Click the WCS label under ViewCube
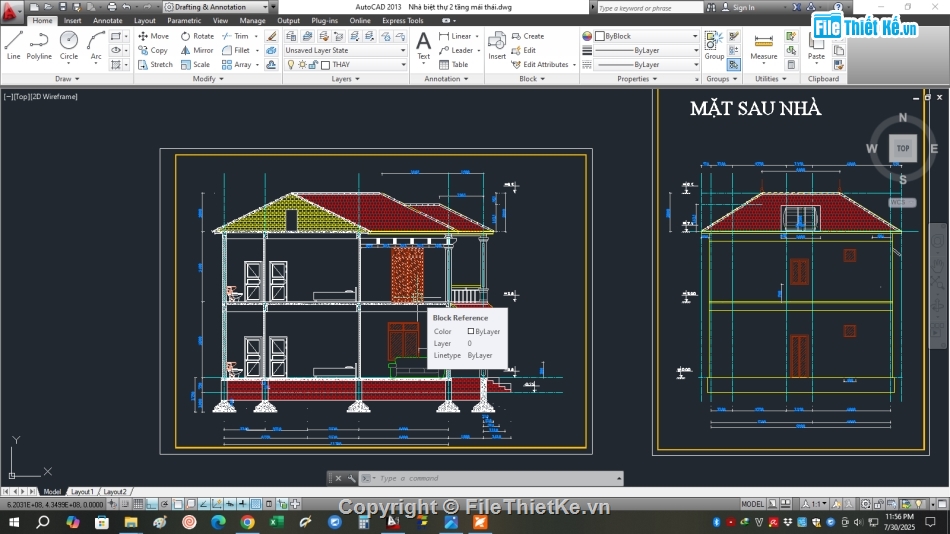Image resolution: width=950 pixels, height=534 pixels. tap(902, 202)
